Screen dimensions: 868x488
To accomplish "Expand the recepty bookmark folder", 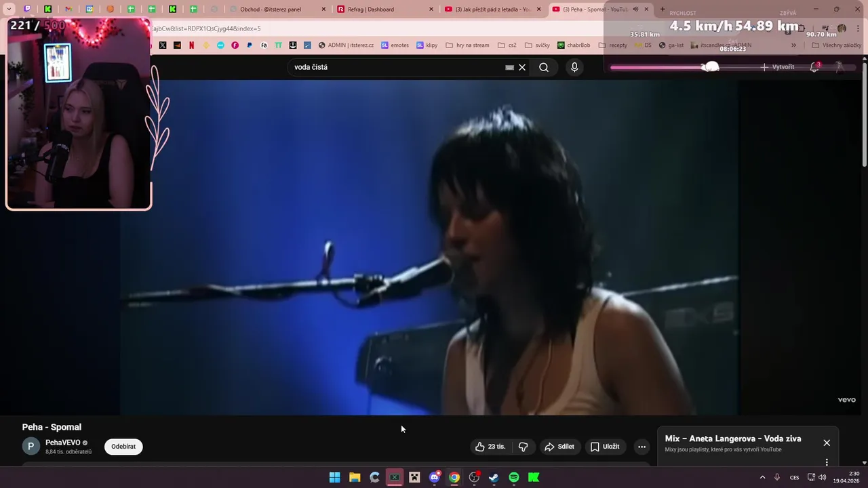I will click(612, 45).
